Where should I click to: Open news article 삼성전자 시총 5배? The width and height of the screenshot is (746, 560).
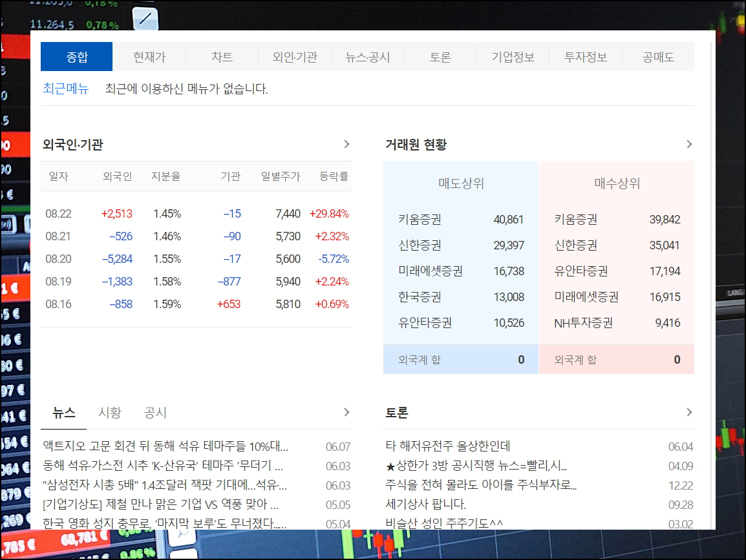tap(165, 485)
